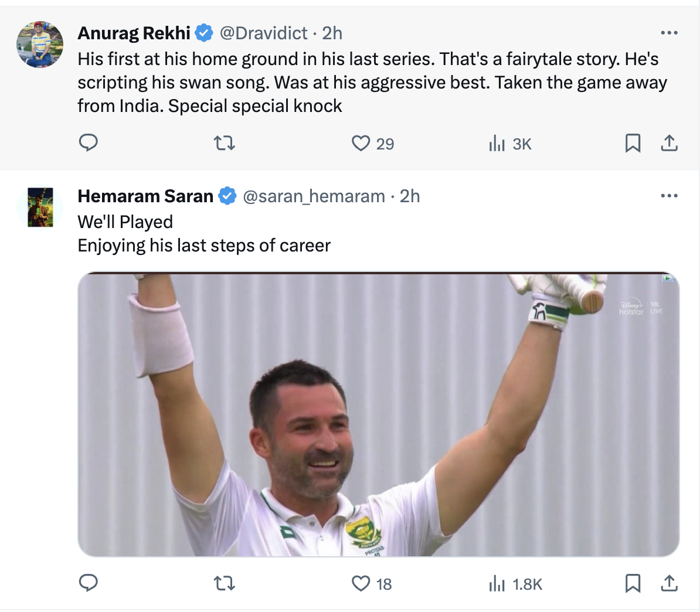Play the celebrating batsman video
700x612 pixels.
378,413
